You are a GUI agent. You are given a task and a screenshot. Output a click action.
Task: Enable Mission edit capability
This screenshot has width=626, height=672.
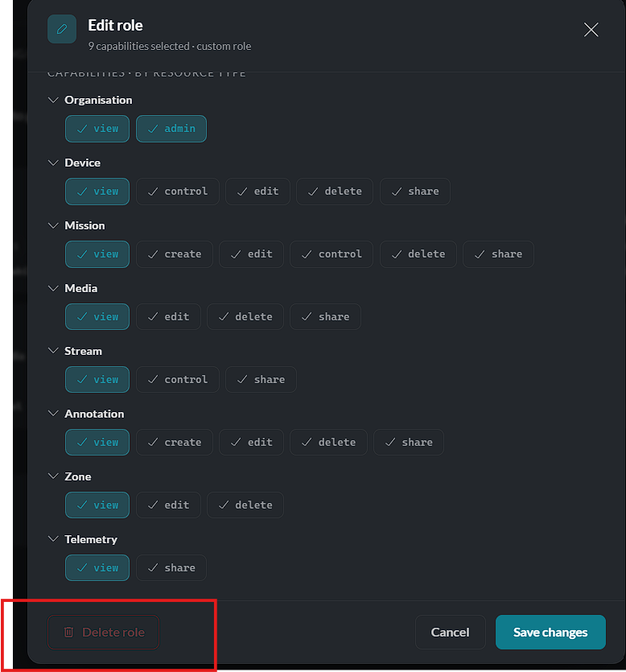(252, 254)
